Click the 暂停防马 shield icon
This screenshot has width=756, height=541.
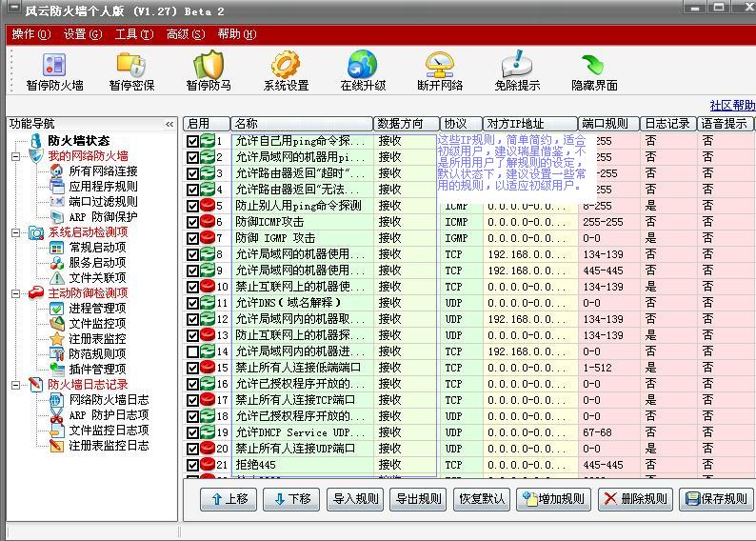tap(209, 71)
